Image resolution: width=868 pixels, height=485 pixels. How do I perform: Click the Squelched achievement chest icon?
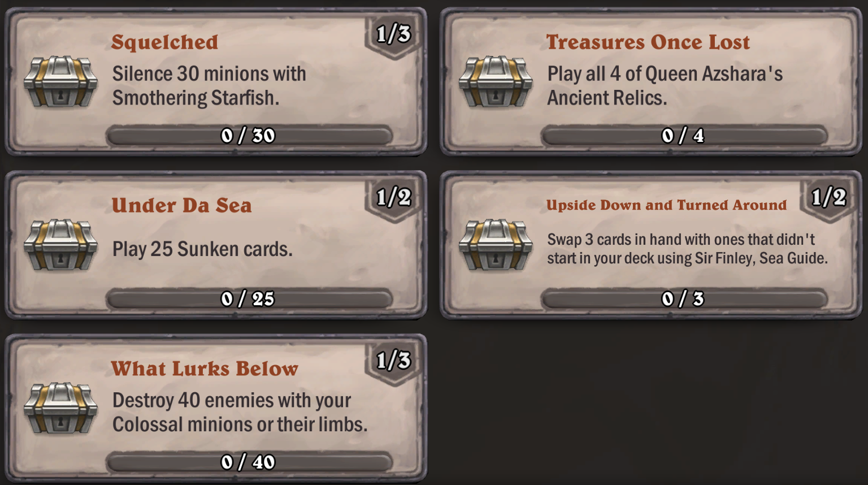tap(60, 81)
